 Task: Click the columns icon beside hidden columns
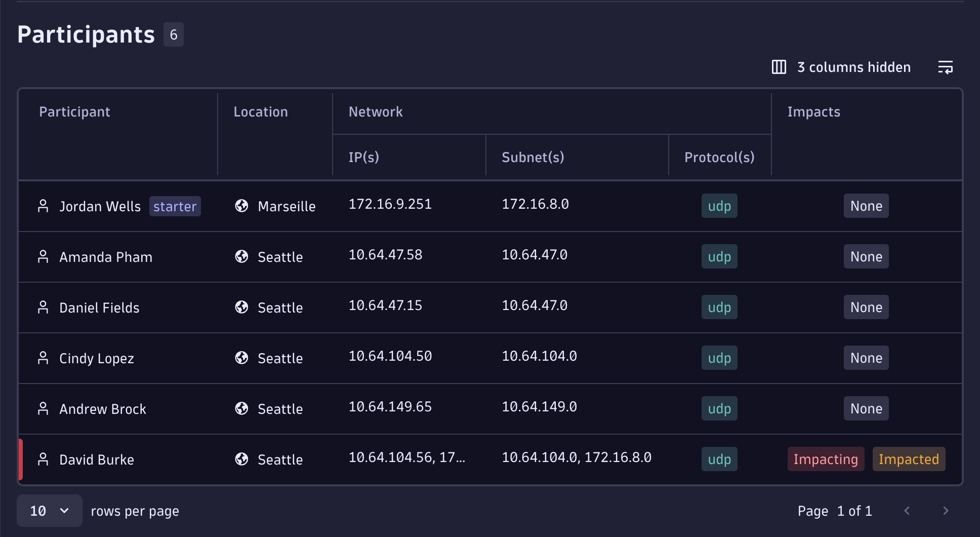click(x=779, y=67)
